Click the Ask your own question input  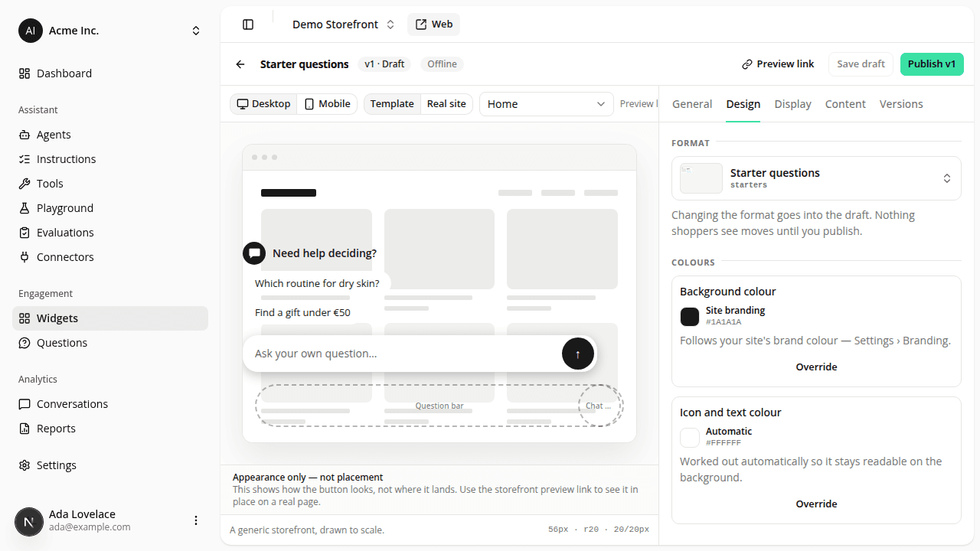tap(402, 354)
